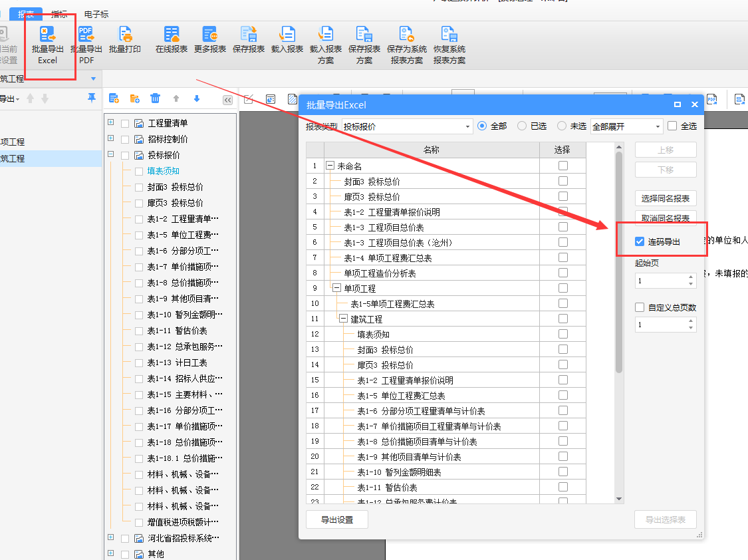Switch to the 报表 ribbon tab
The width and height of the screenshot is (748, 560).
click(x=26, y=15)
